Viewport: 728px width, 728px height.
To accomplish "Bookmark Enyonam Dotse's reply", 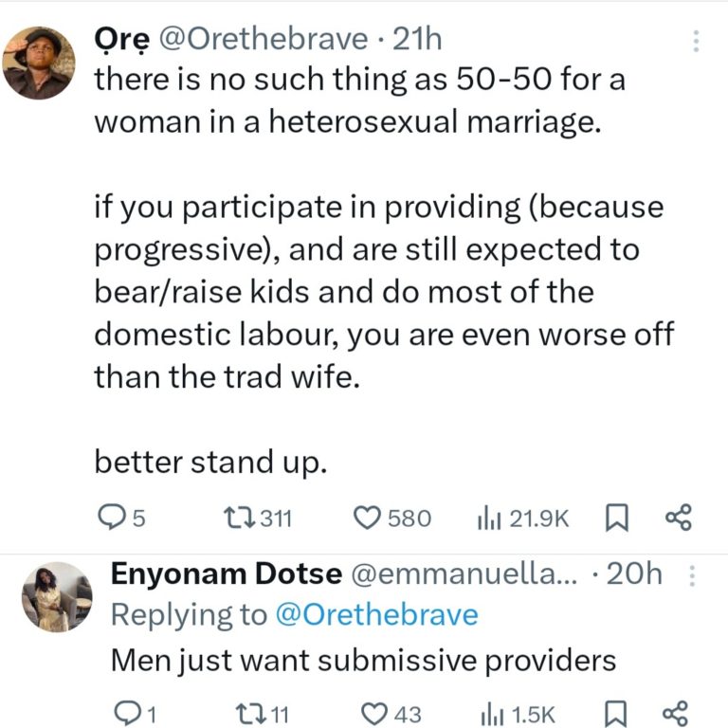I will [616, 712].
